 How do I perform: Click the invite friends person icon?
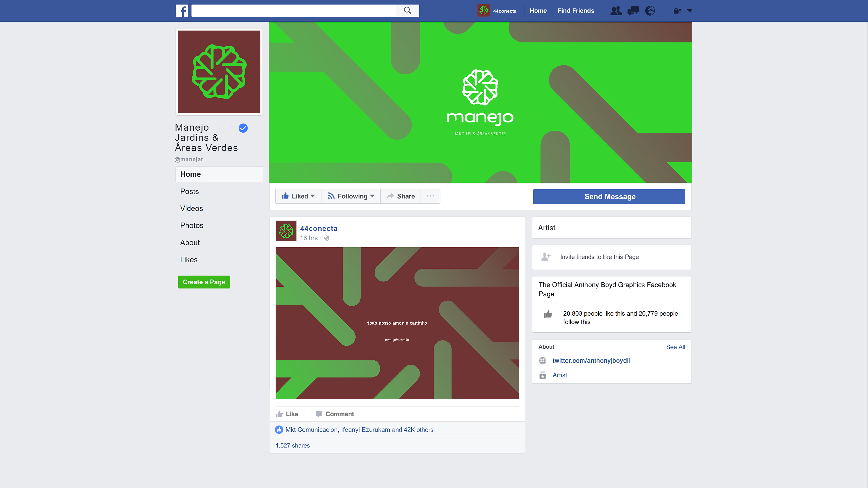pos(545,257)
